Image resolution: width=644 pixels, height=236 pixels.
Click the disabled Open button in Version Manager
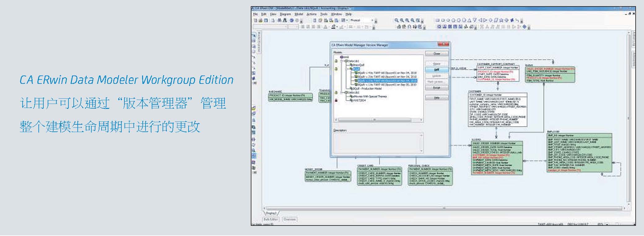click(437, 64)
